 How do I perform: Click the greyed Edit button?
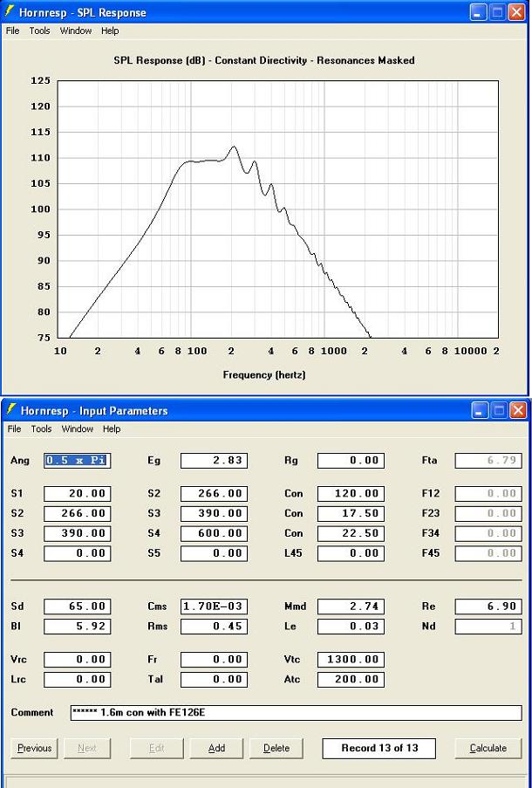pos(157,748)
